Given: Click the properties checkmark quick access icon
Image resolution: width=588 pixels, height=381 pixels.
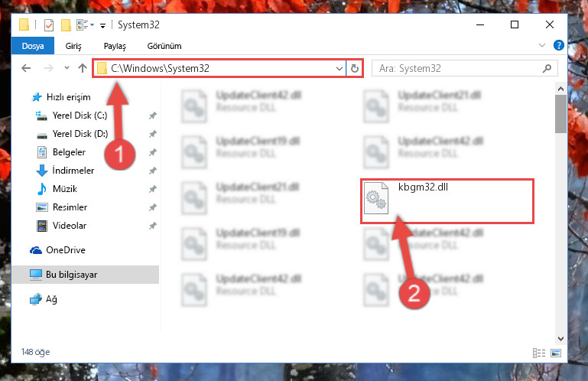Looking at the screenshot, I should click(x=49, y=25).
